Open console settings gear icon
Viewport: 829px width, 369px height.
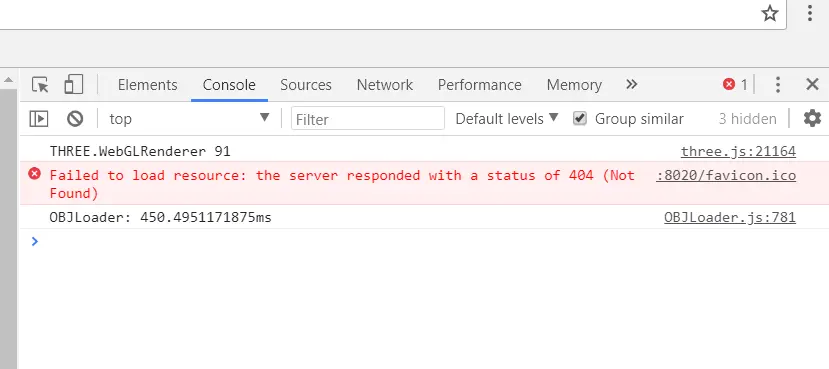(x=812, y=118)
